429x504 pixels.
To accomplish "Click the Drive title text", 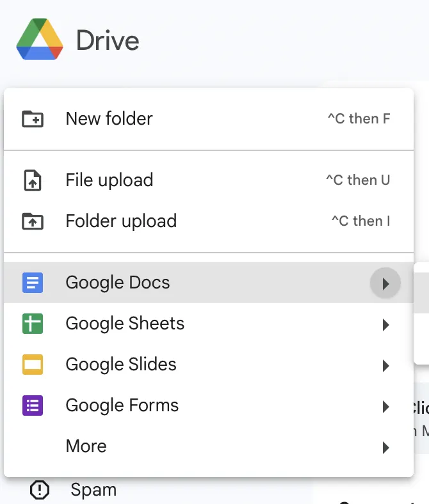I will (x=108, y=40).
